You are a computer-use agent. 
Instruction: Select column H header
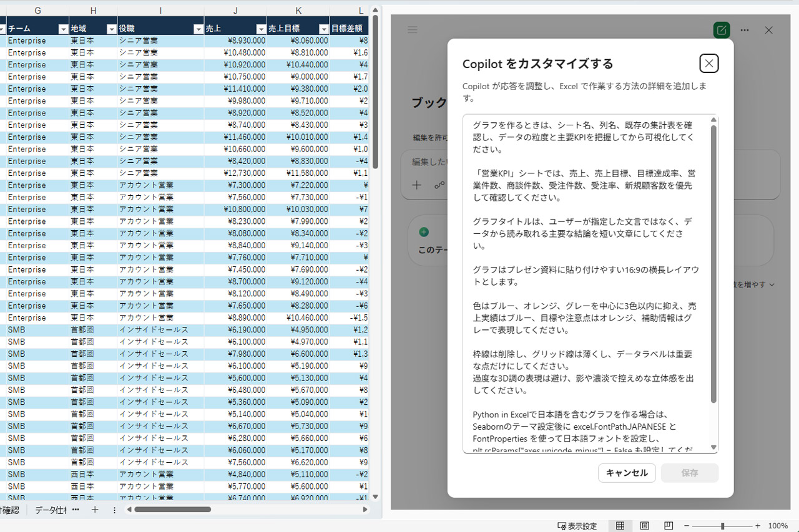[93, 10]
